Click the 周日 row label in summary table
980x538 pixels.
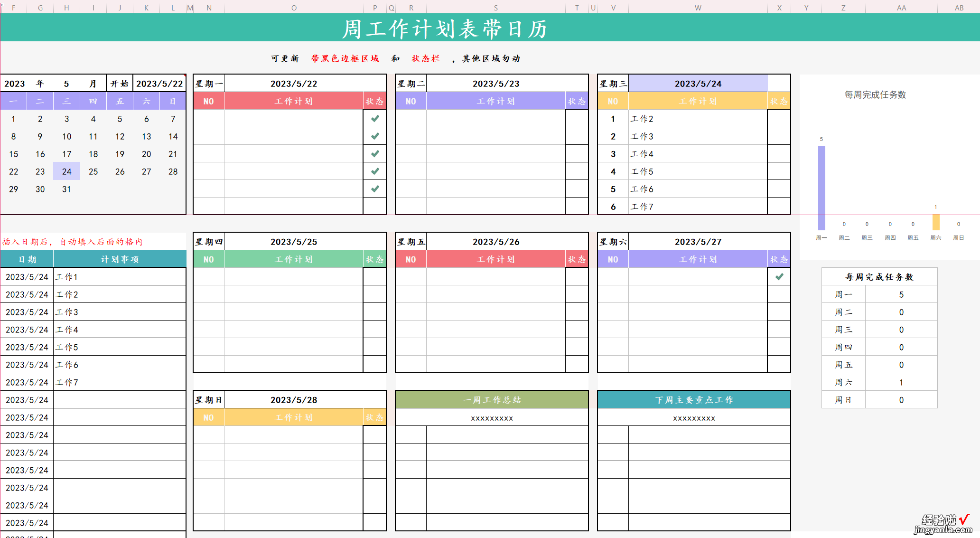[x=843, y=400]
